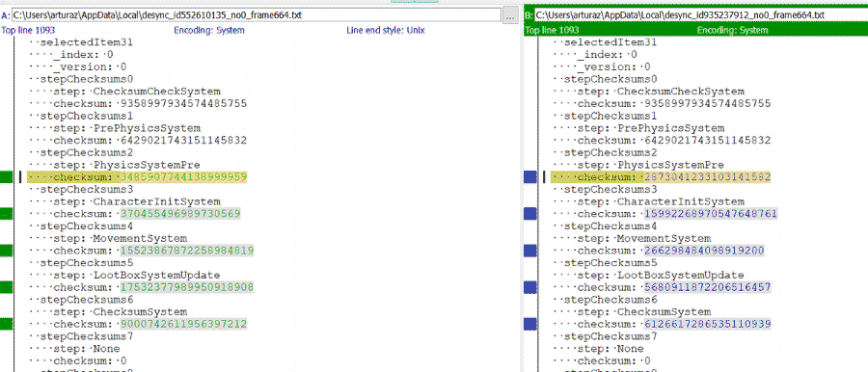Viewport: 868px width, 372px height.
Task: Select checksum 6429021743151145832 in pane B
Action: (x=707, y=140)
